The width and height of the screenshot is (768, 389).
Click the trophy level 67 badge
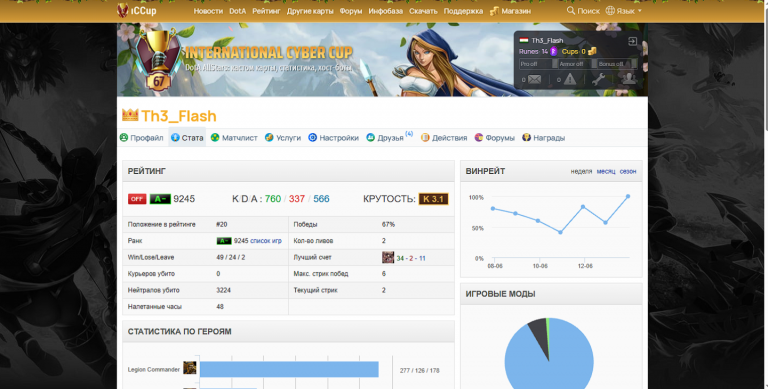point(159,59)
